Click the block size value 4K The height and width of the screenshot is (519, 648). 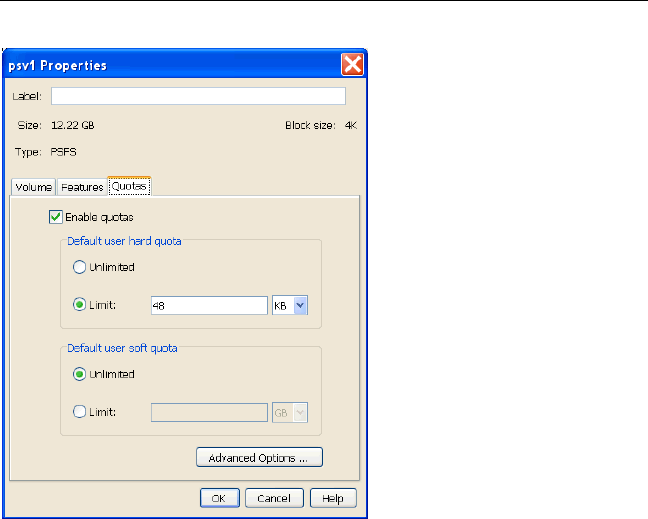tap(351, 125)
